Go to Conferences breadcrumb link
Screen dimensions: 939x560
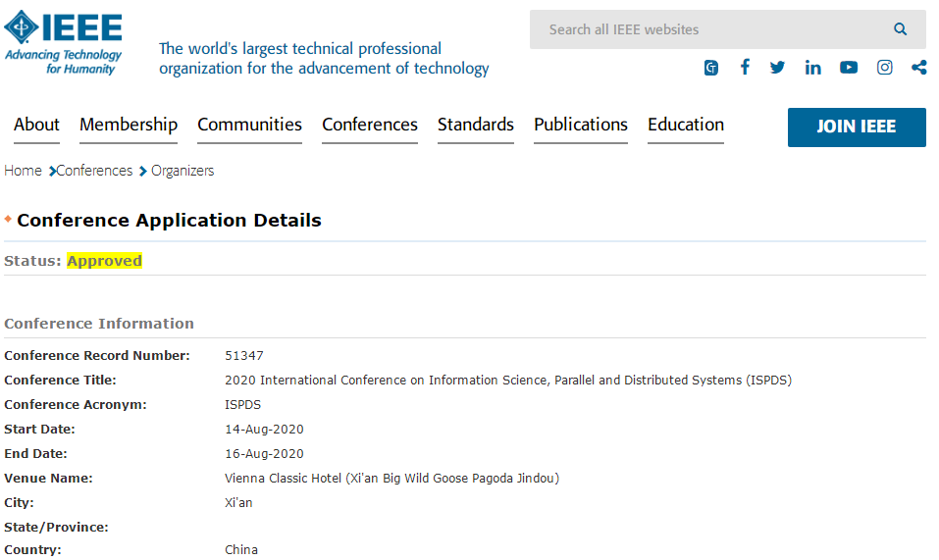pyautogui.click(x=94, y=171)
